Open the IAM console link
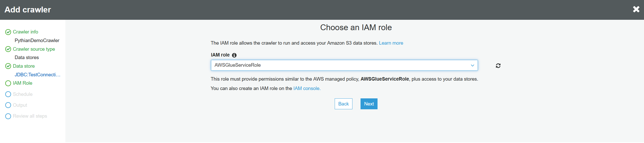 pos(307,88)
